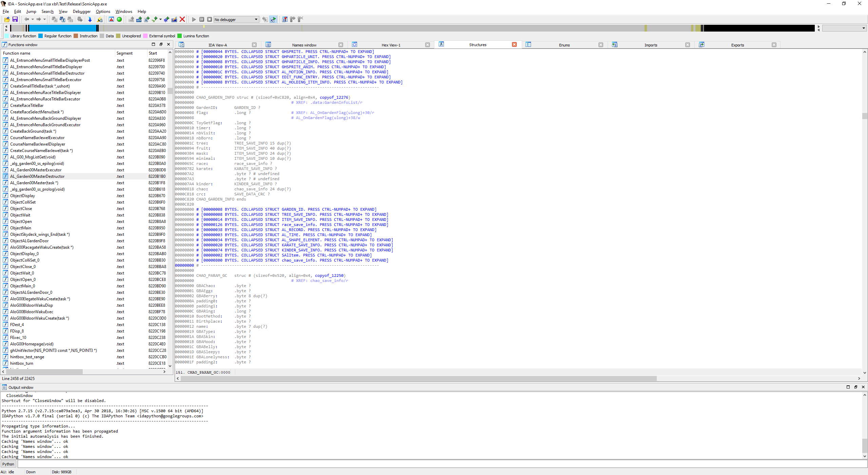Switch to the Hex View-1 tab

391,45
